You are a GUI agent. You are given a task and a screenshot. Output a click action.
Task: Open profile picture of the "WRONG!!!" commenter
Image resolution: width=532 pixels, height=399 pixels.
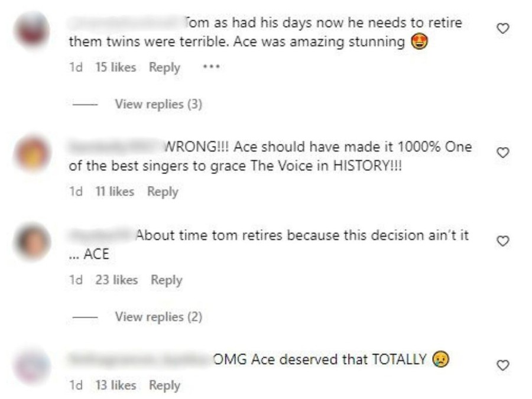coord(33,154)
